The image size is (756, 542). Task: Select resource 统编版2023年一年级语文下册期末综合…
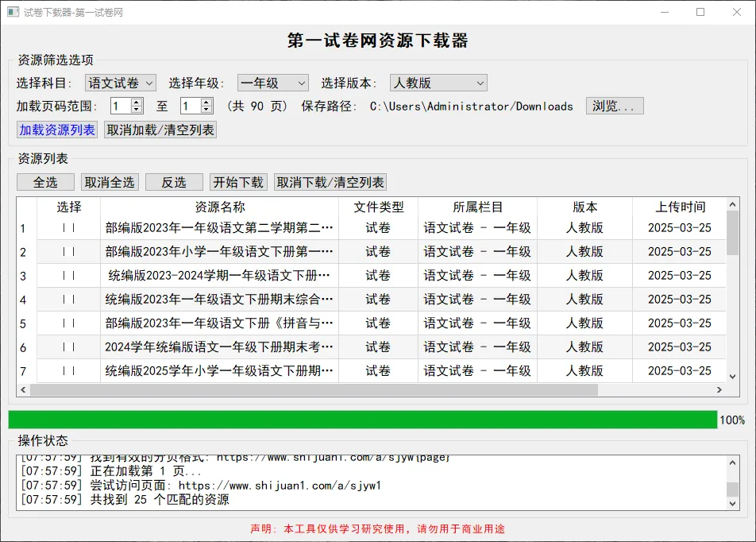pos(220,300)
